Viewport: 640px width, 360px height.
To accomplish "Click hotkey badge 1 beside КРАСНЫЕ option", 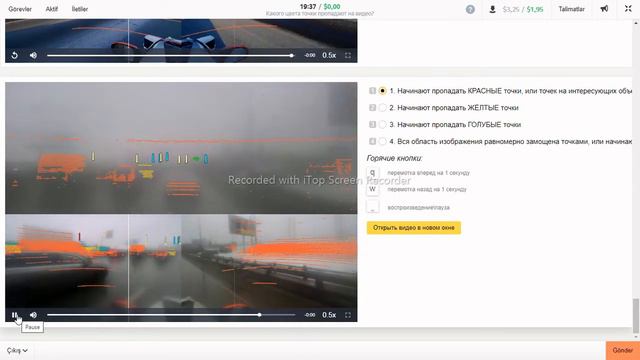I will coord(372,91).
